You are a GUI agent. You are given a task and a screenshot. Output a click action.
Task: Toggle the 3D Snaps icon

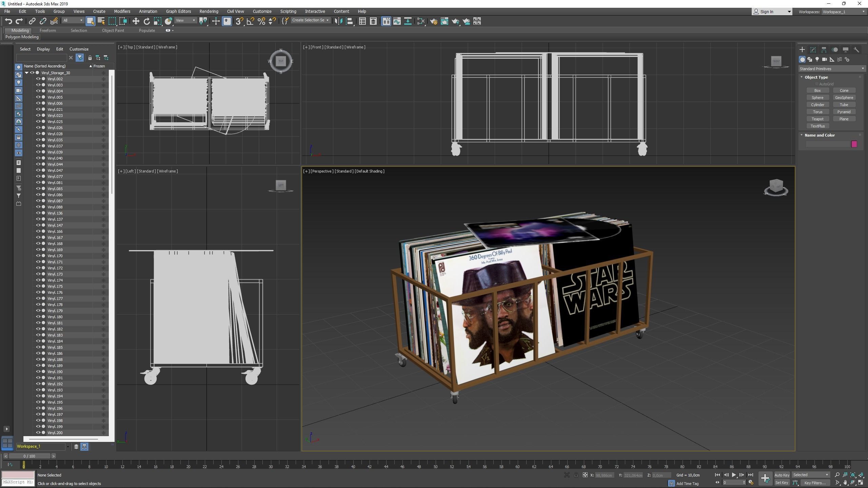pos(239,21)
